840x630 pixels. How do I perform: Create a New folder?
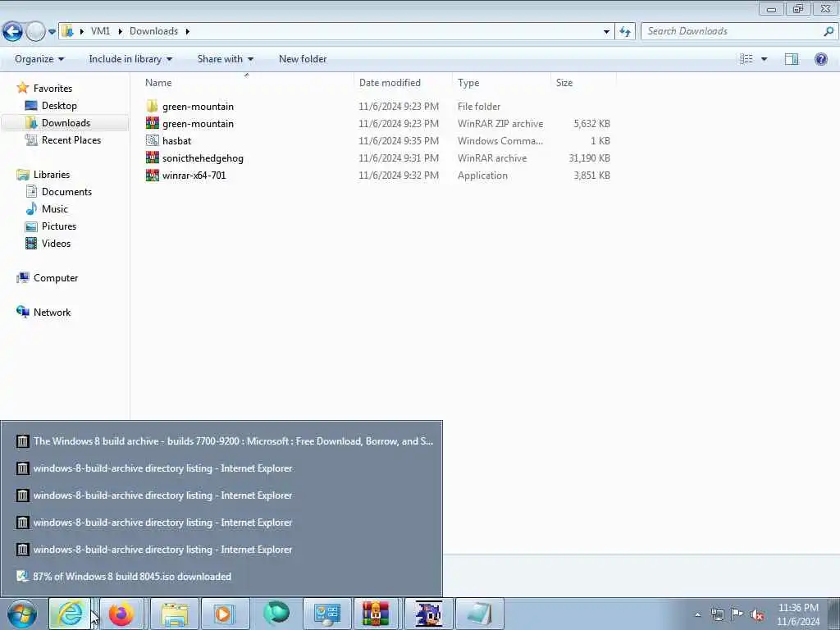(x=302, y=59)
